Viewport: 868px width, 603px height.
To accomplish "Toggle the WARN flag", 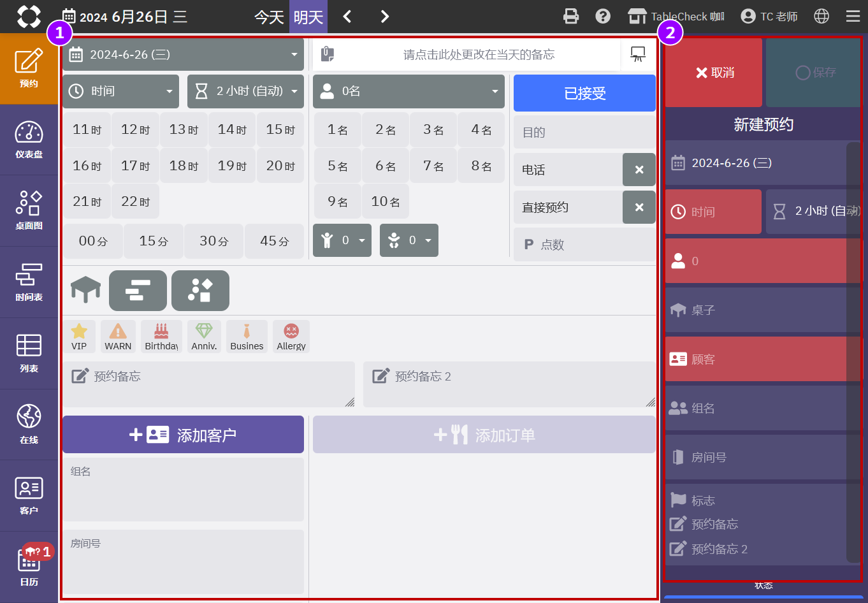I will click(x=118, y=337).
